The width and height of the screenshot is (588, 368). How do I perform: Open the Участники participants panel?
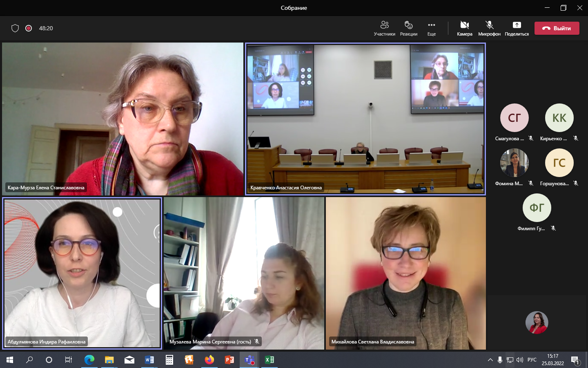(x=384, y=28)
